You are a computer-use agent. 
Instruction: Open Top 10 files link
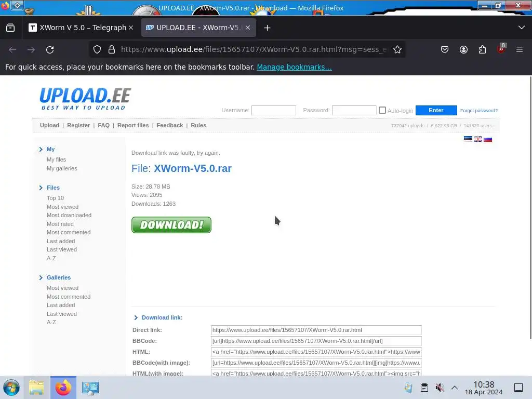point(55,198)
